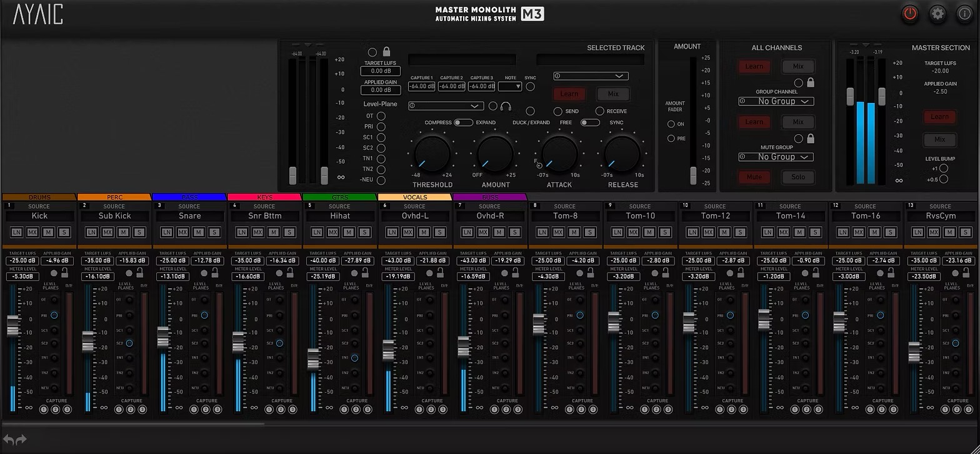Click the Kick channel Target LUFS field
This screenshot has height=454, width=980.
pos(22,261)
